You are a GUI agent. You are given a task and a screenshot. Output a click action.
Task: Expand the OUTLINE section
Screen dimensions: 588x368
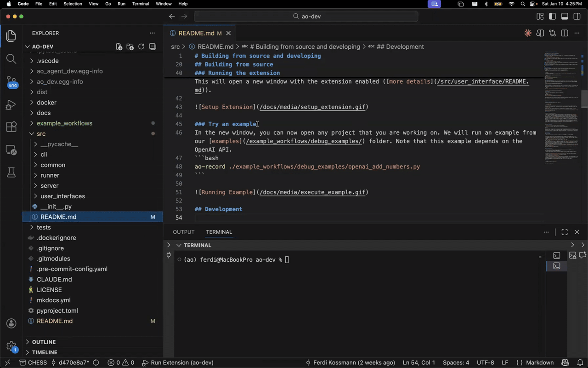[x=44, y=342]
